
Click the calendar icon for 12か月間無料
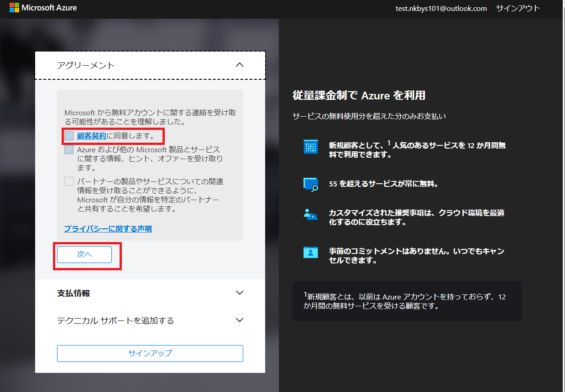pyautogui.click(x=311, y=147)
